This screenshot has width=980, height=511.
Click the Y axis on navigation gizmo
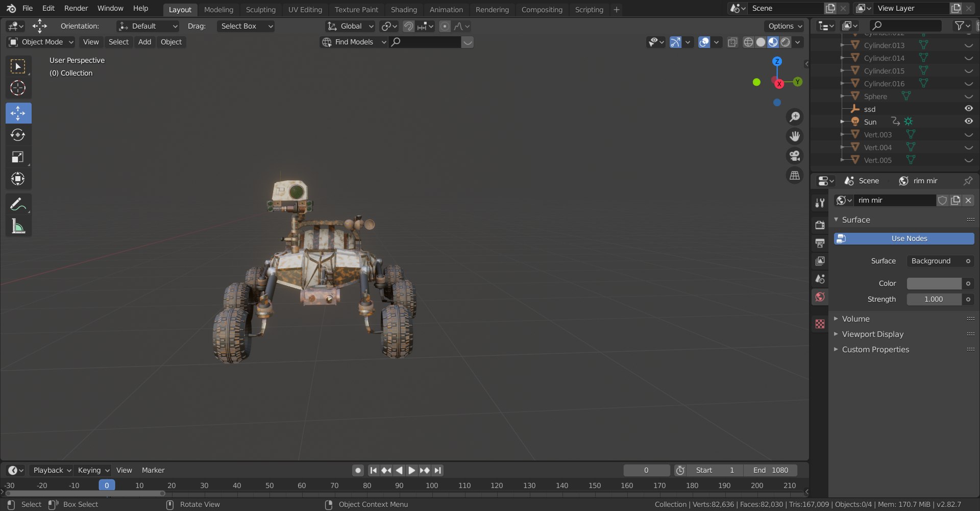[x=797, y=82]
